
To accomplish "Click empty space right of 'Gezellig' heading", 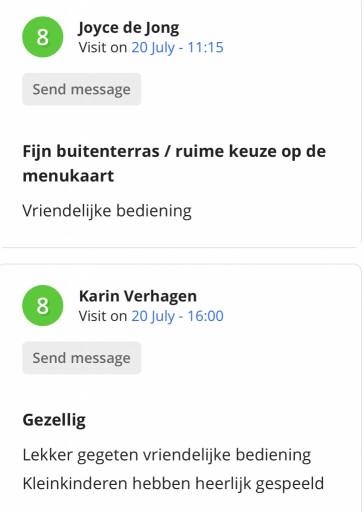I will tap(220, 420).
